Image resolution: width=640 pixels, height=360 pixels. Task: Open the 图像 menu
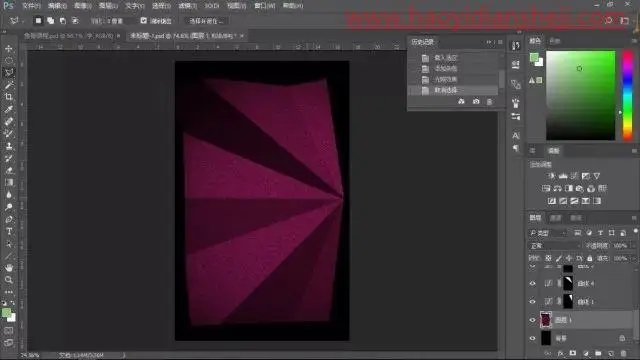point(82,6)
